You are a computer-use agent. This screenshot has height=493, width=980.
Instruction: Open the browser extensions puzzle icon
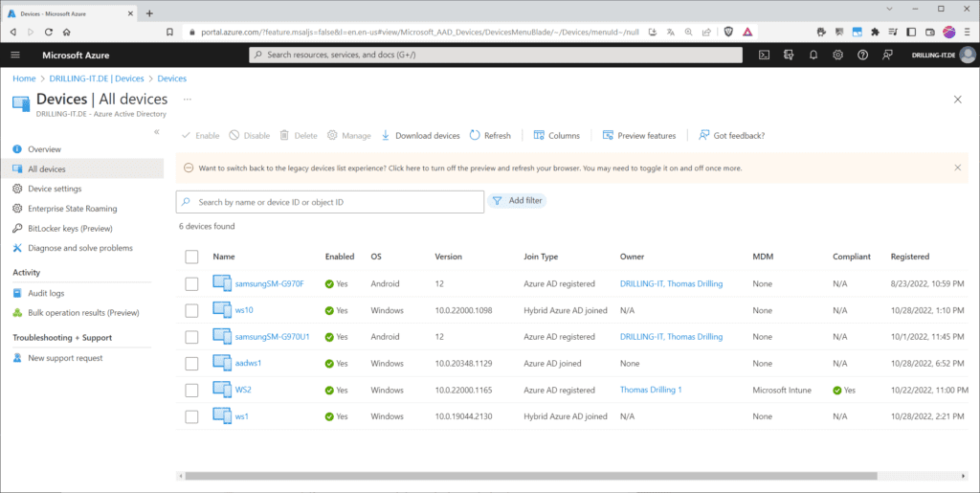[x=875, y=32]
